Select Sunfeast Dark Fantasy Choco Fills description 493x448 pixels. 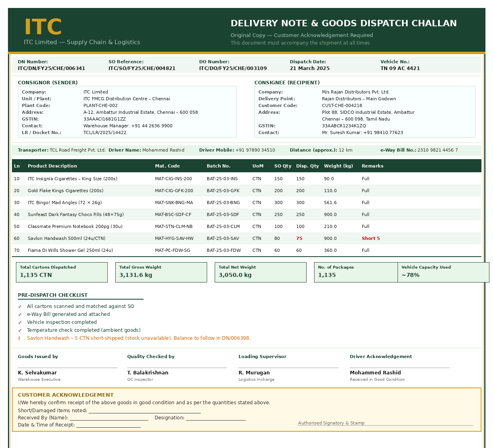[76, 214]
